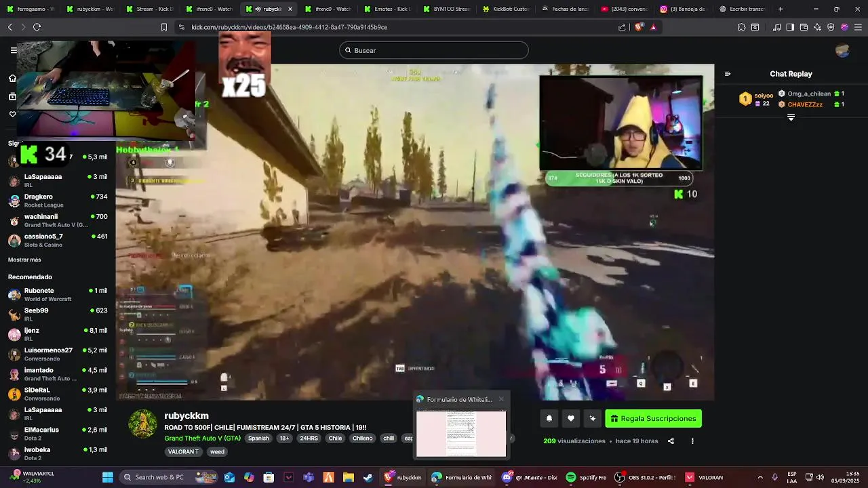Viewport: 868px width, 488px height.
Task: Click the share page icon in address bar
Action: (622, 27)
